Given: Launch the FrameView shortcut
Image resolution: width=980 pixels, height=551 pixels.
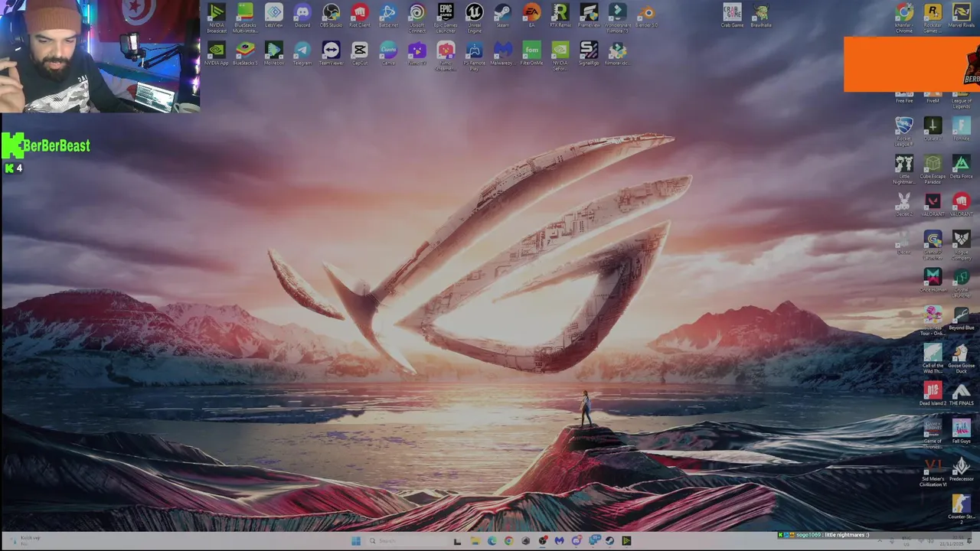Looking at the screenshot, I should pyautogui.click(x=589, y=16).
